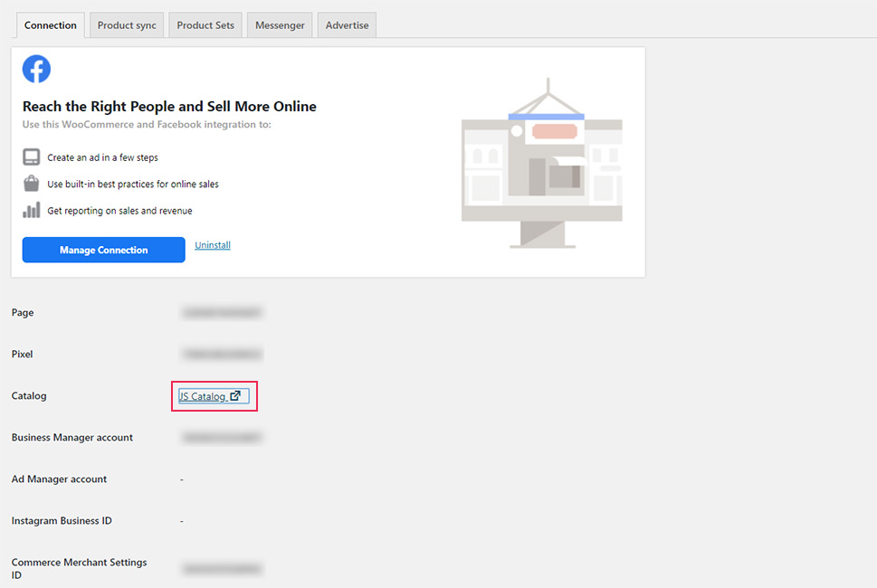Click the shopping bag icon
The height and width of the screenshot is (588, 877).
32,184
